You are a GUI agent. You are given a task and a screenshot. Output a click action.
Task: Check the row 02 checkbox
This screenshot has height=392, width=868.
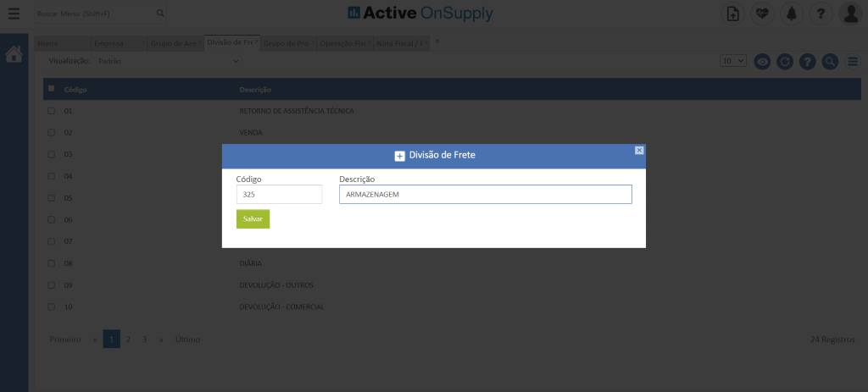click(52, 133)
